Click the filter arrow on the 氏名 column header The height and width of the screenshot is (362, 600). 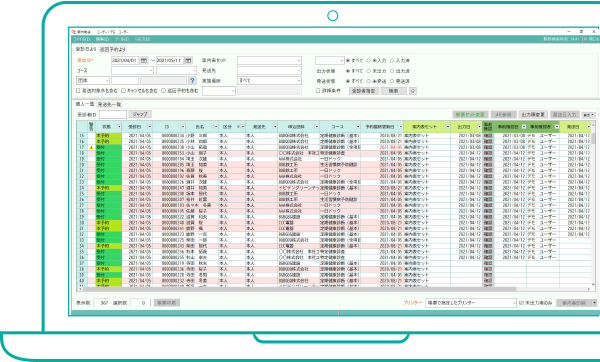216,127
